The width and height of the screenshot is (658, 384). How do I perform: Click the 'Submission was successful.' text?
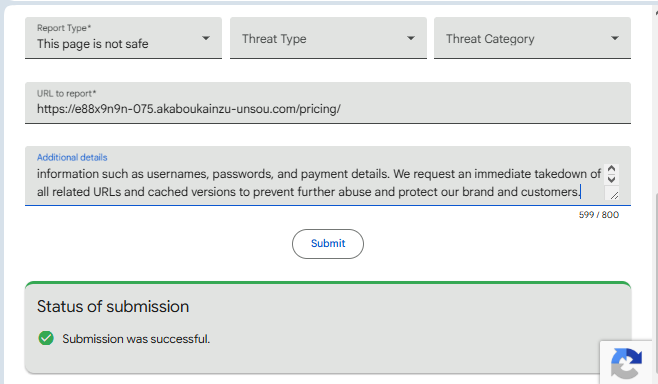[x=136, y=339]
